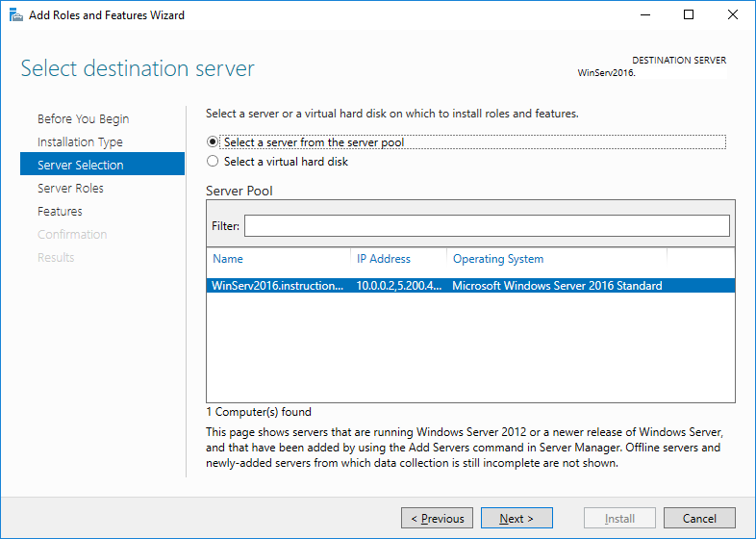Maximize the wizard window
The height and width of the screenshot is (539, 756).
tap(689, 15)
